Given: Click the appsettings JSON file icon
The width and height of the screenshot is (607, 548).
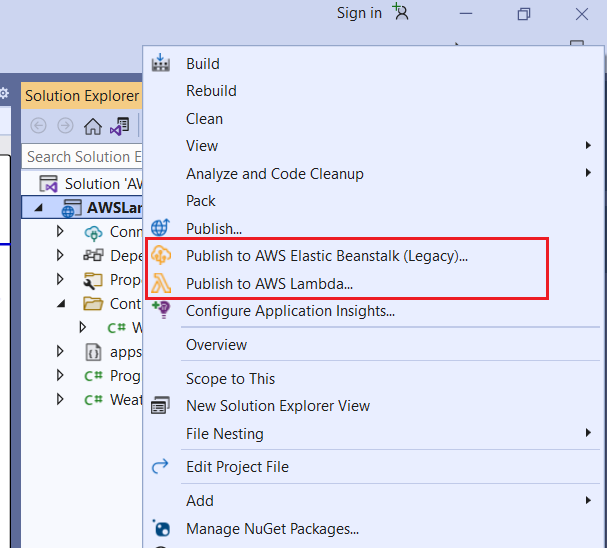Looking at the screenshot, I should [93, 352].
